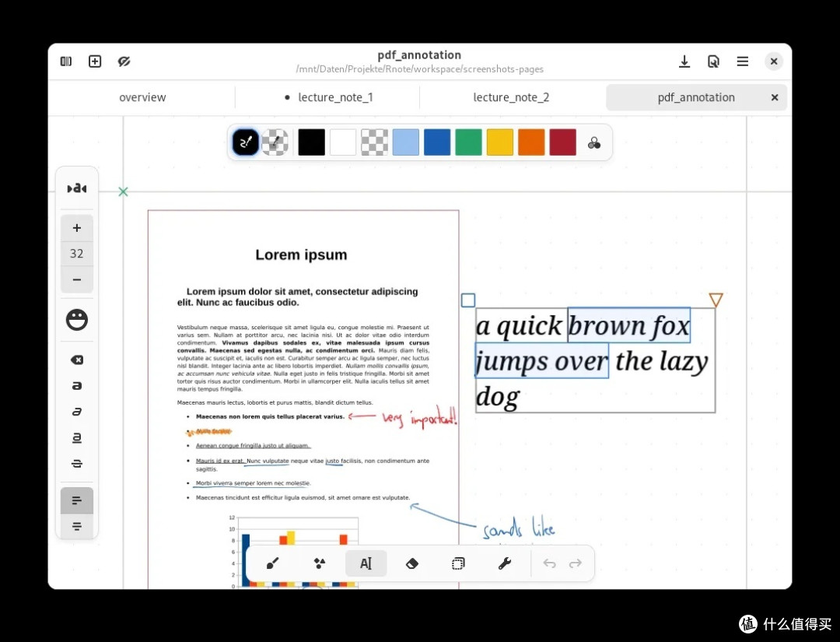Pick the black color swatch

(x=311, y=142)
